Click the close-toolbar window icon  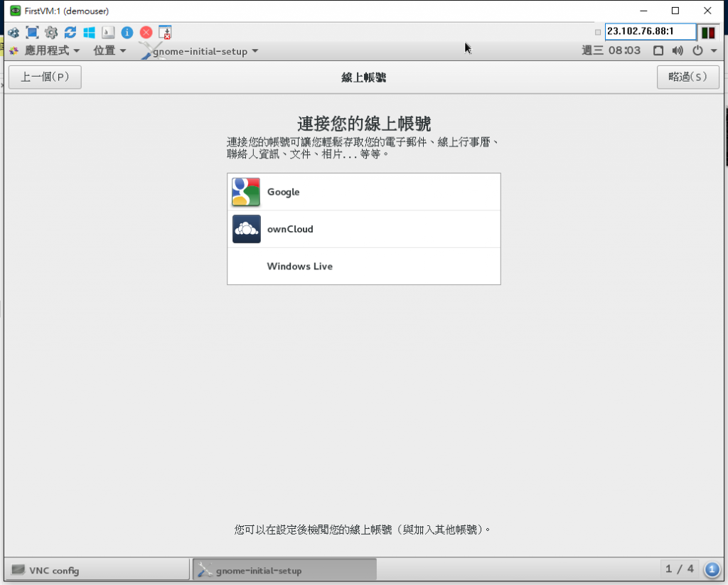(165, 33)
